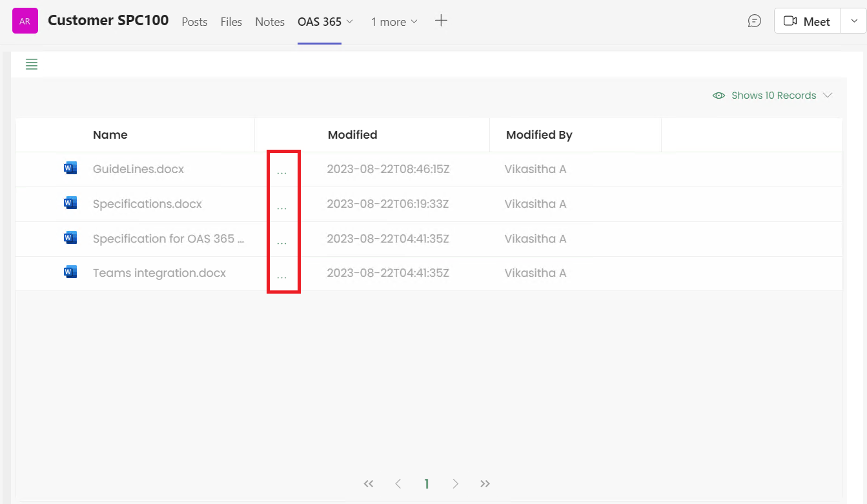This screenshot has width=867, height=504.
Task: Open more options for GuideLines.docx
Action: pos(281,171)
